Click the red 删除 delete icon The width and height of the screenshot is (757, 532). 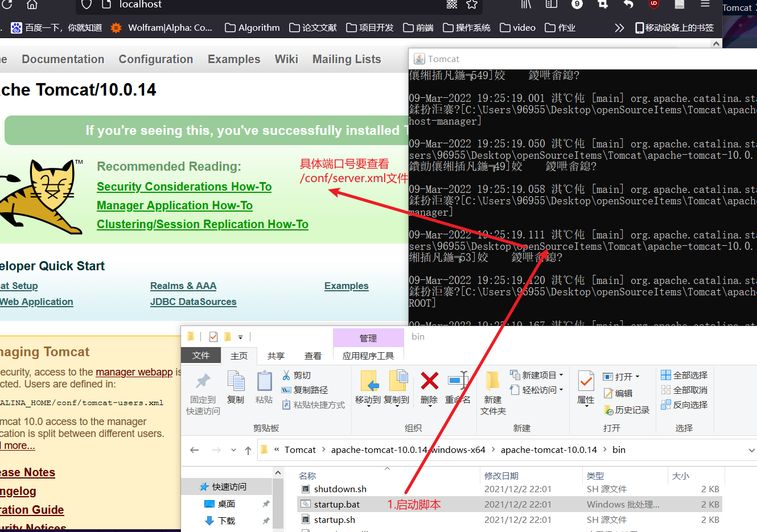[430, 380]
